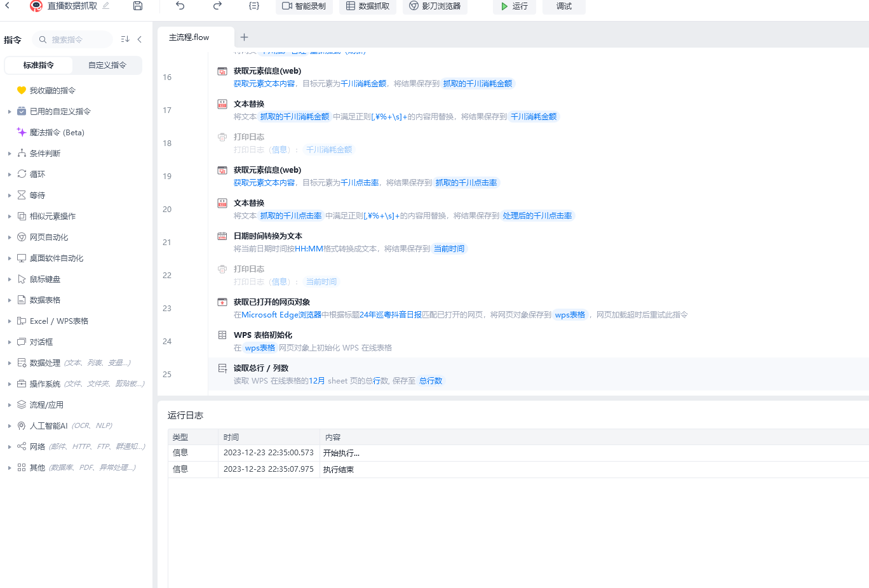This screenshot has width=869, height=588.
Task: Click 总行数 variable in step 25
Action: coord(431,381)
